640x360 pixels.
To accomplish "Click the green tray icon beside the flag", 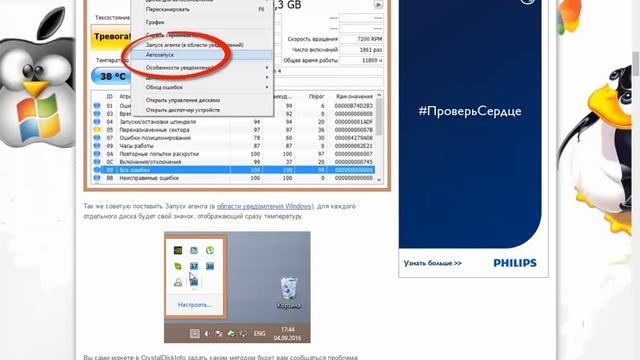I will (x=231, y=334).
